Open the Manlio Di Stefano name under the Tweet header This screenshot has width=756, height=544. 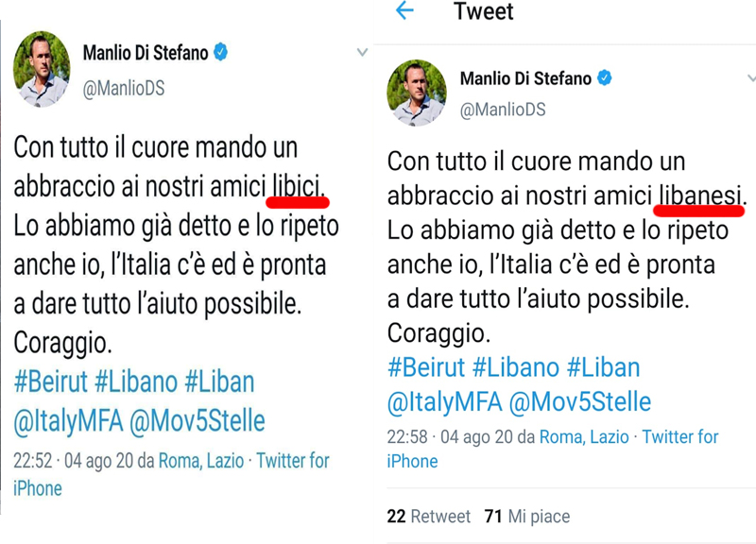click(x=525, y=78)
